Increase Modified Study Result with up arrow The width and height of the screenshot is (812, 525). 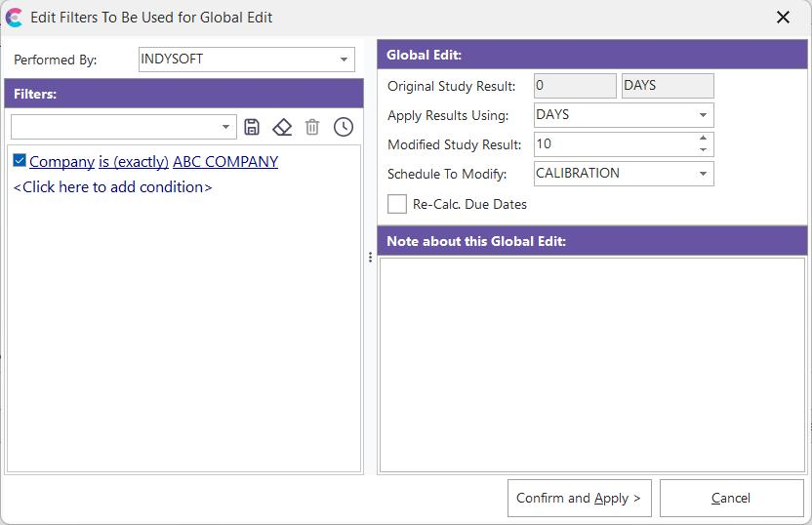coord(703,139)
